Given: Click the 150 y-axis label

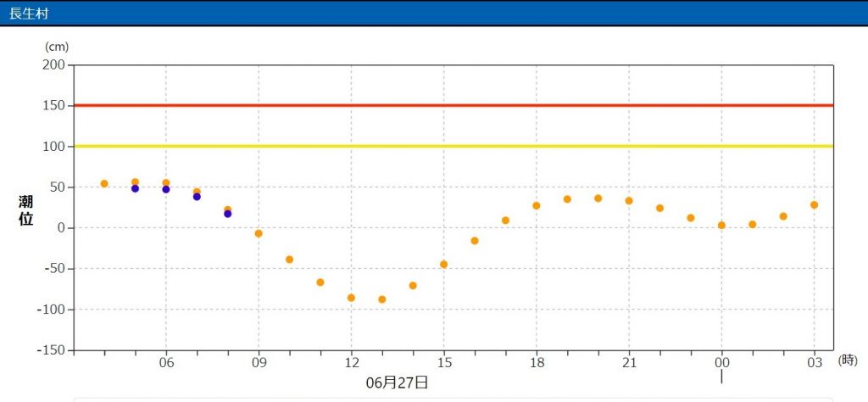Looking at the screenshot, I should (x=54, y=106).
